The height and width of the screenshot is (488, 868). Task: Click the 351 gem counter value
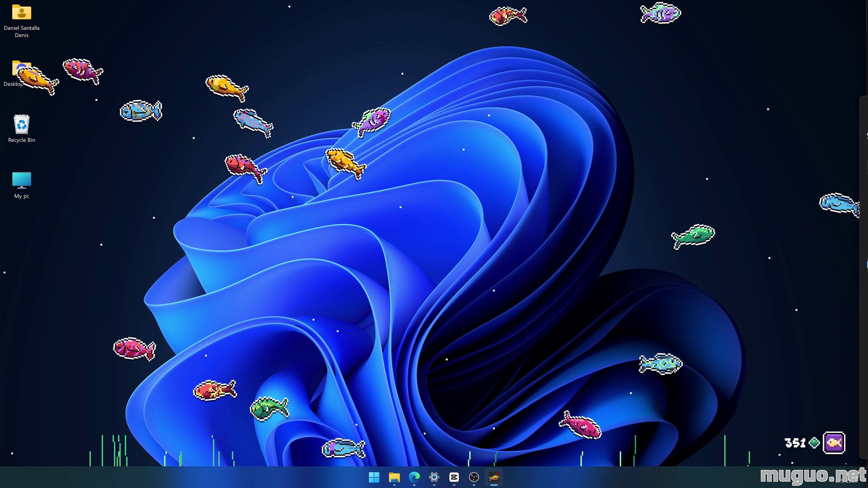pos(796,443)
